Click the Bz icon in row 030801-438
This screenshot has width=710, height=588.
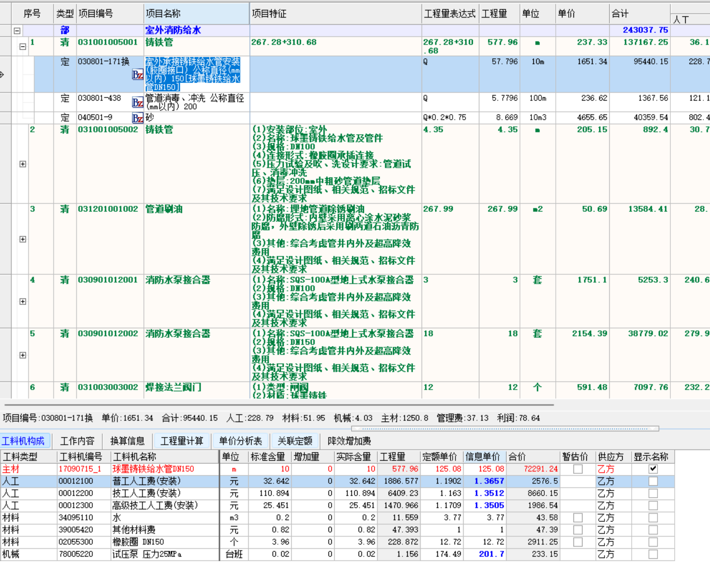tap(138, 103)
